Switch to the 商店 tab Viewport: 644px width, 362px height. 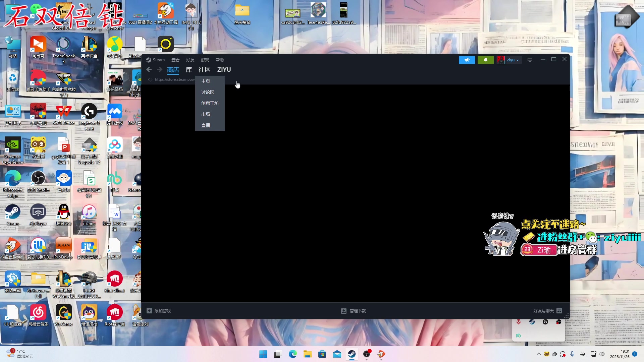tap(173, 70)
